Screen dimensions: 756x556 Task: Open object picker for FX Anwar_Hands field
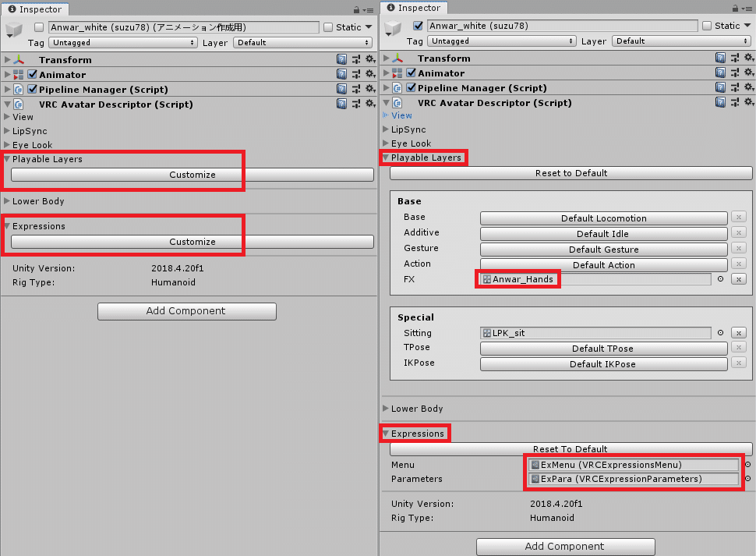(x=720, y=278)
